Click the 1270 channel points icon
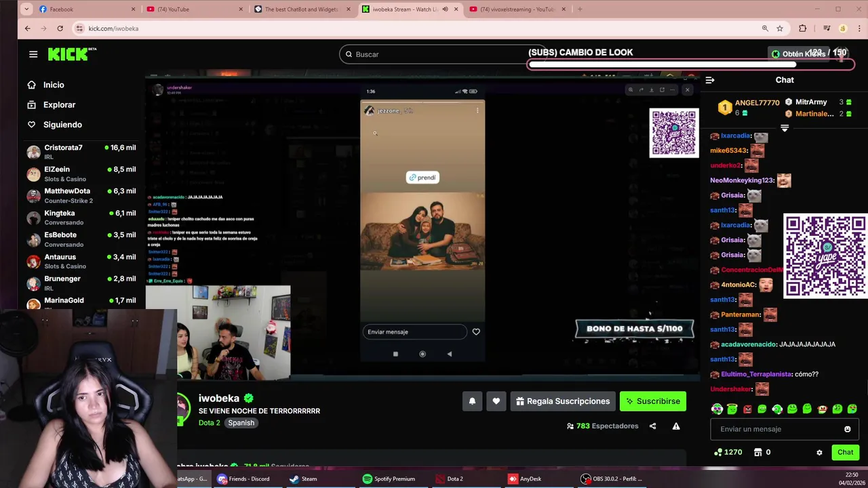The image size is (868, 488). point(728,452)
